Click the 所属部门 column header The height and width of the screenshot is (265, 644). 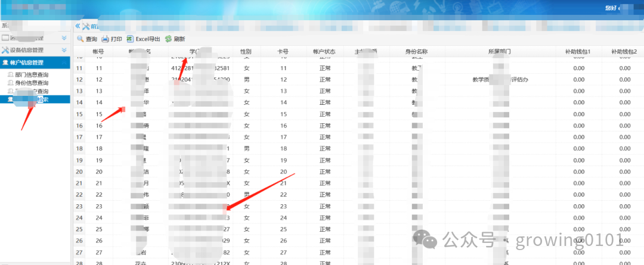pos(500,52)
